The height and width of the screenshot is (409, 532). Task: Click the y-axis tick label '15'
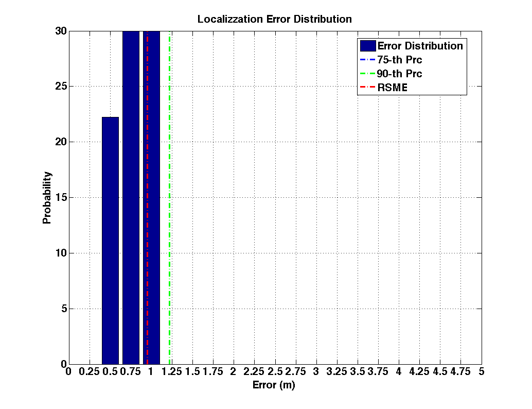[x=61, y=197]
